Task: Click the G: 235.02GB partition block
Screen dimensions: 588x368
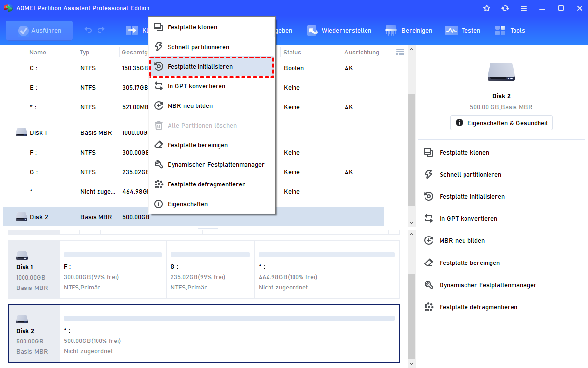Action: click(x=210, y=269)
